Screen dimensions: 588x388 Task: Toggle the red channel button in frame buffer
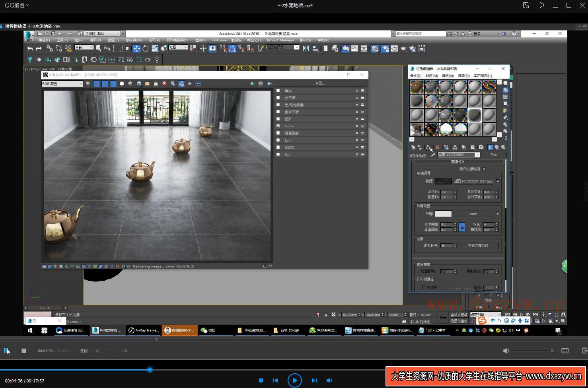96,83
